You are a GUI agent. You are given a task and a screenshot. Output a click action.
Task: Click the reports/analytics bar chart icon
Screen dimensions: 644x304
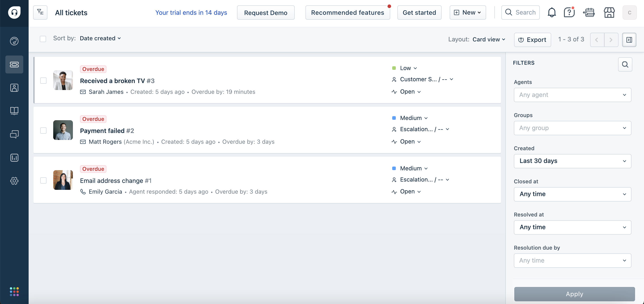[x=14, y=157]
